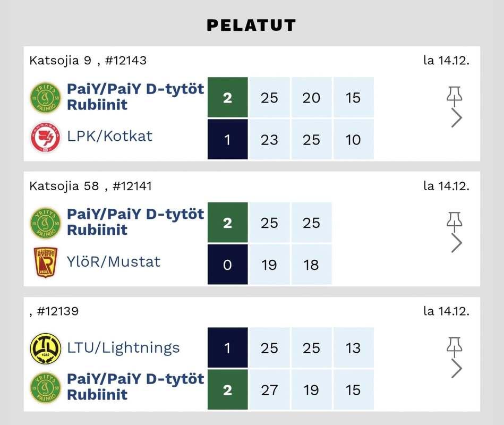
Task: Open match #12143 details via chevron arrow
Action: pos(456,117)
